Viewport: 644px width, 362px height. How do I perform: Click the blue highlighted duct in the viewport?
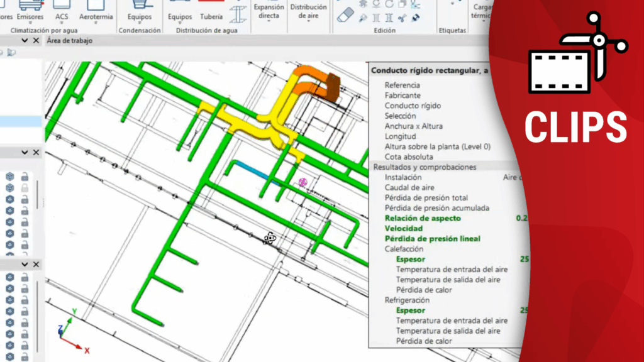pos(252,170)
